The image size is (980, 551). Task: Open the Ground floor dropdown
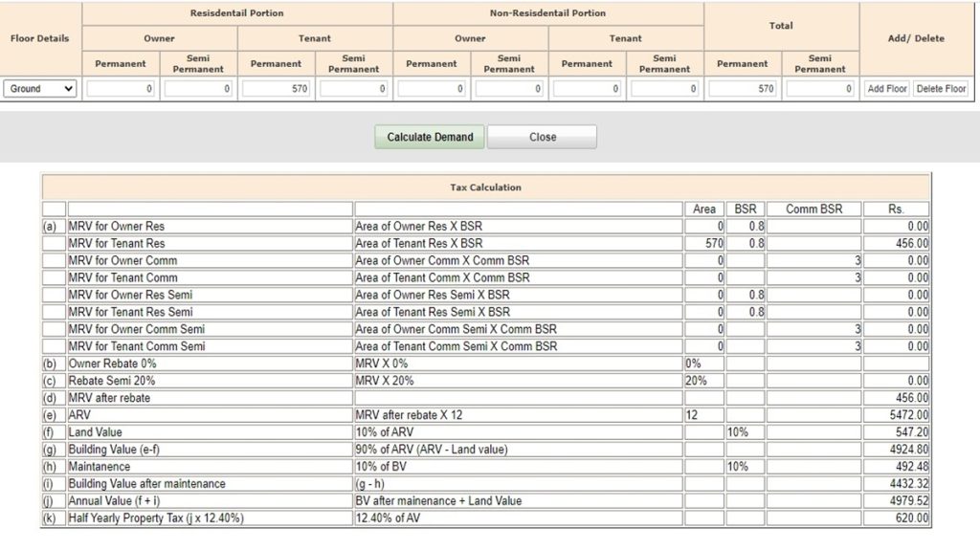pos(40,89)
